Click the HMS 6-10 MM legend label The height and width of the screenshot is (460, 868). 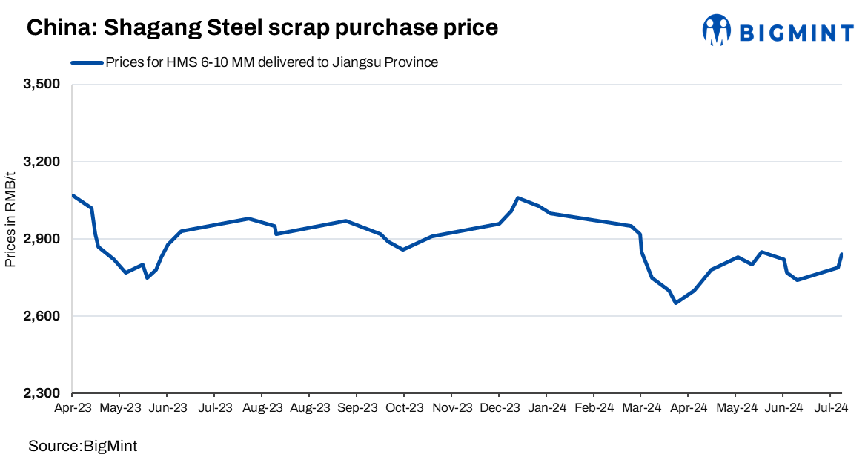[x=271, y=62]
